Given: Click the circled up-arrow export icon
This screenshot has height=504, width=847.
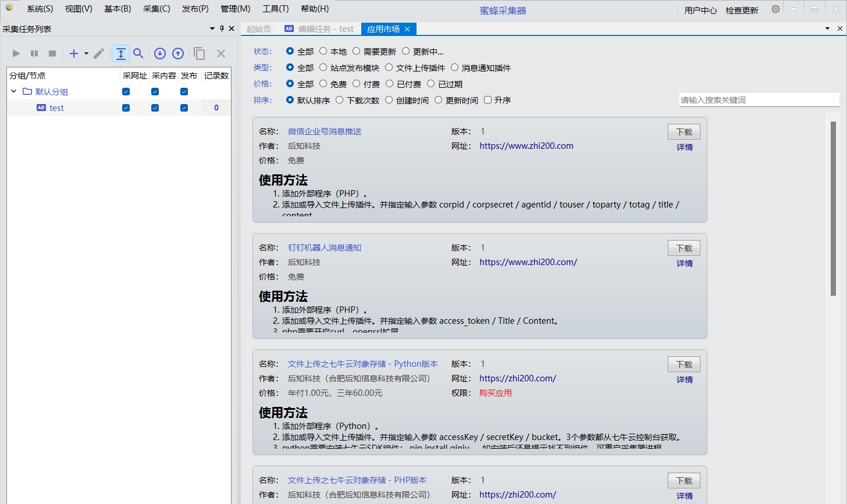Looking at the screenshot, I should tap(178, 53).
